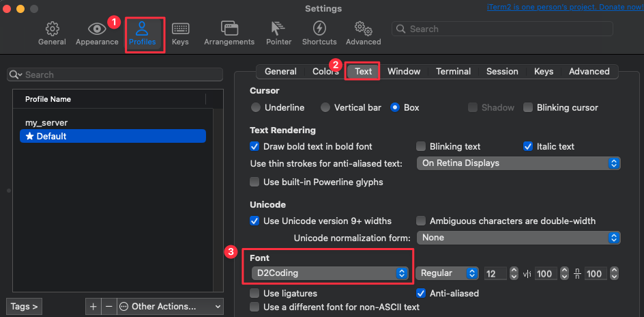Click the font size 12 field
The height and width of the screenshot is (317, 644).
click(x=496, y=273)
